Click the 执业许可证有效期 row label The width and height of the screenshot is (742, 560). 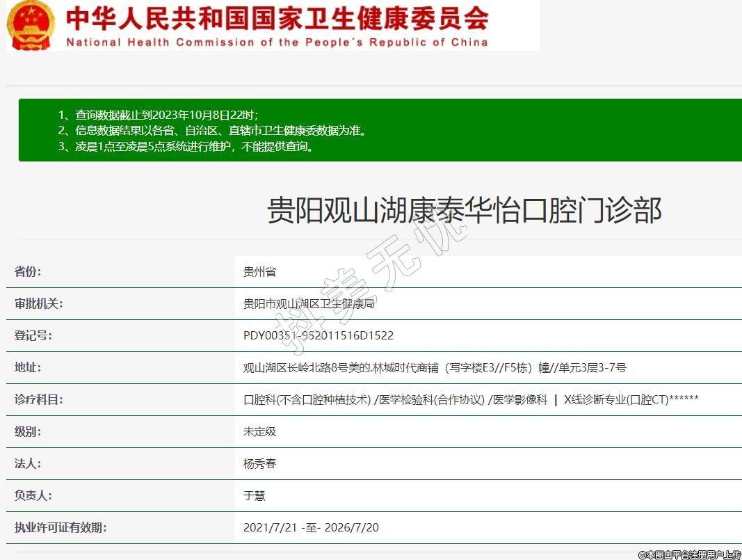tap(61, 527)
